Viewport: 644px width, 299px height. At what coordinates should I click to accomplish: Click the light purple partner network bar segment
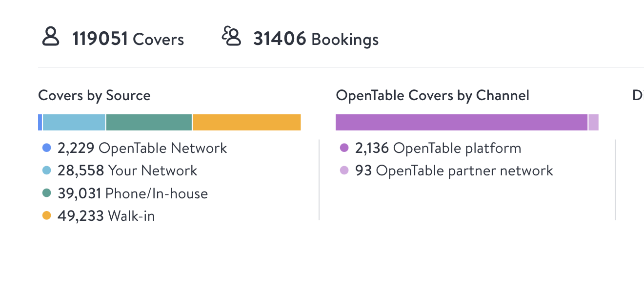pyautogui.click(x=593, y=123)
